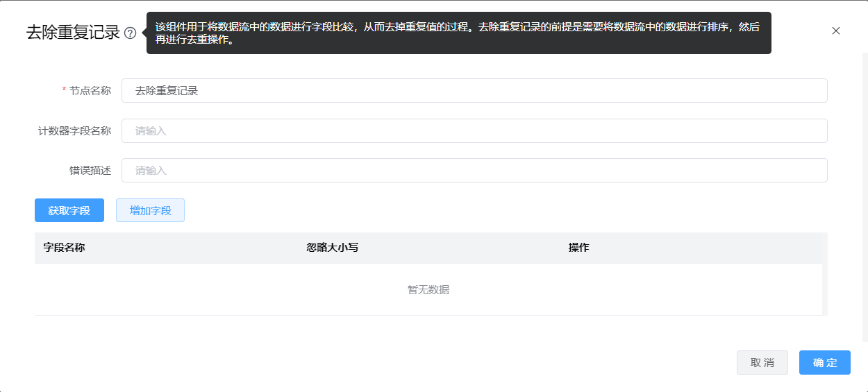Click the red required asterisk by 节点名称

[x=65, y=91]
